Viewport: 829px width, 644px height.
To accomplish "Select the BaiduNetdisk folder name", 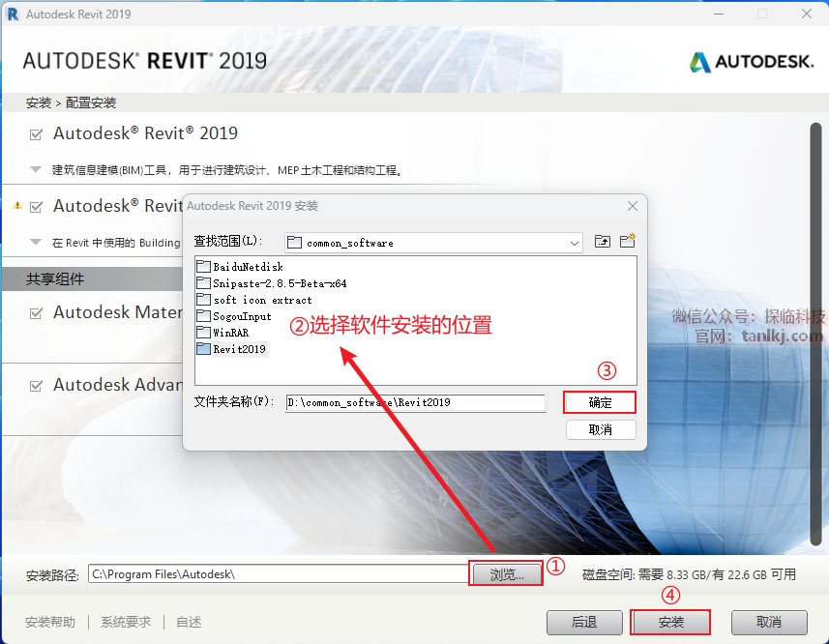I will (248, 267).
